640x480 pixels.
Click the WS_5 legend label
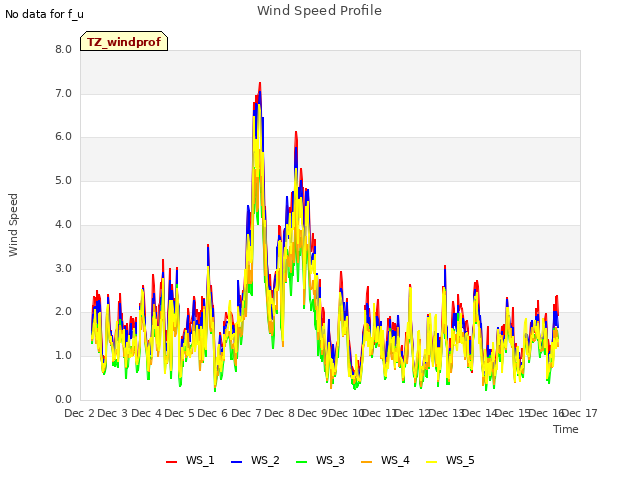pos(460,460)
